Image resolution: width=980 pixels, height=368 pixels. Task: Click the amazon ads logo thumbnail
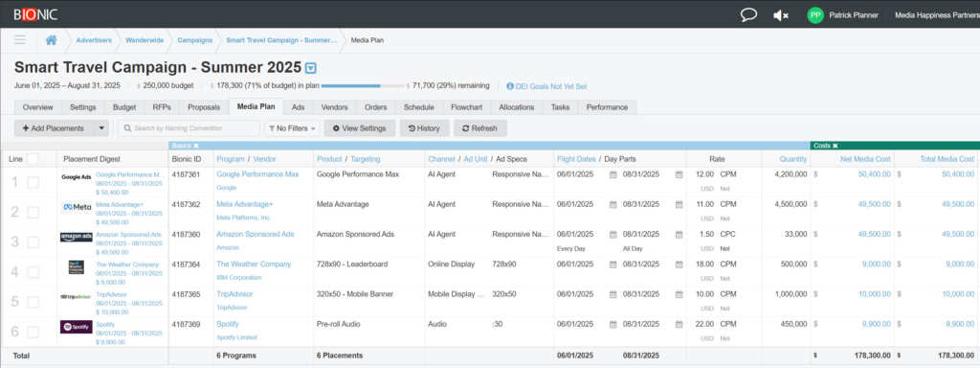pyautogui.click(x=77, y=237)
